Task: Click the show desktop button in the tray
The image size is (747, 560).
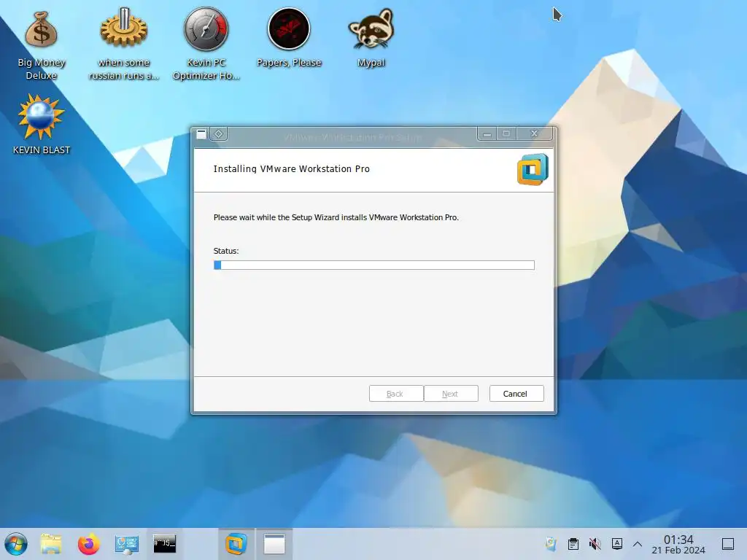Action: pos(728,544)
